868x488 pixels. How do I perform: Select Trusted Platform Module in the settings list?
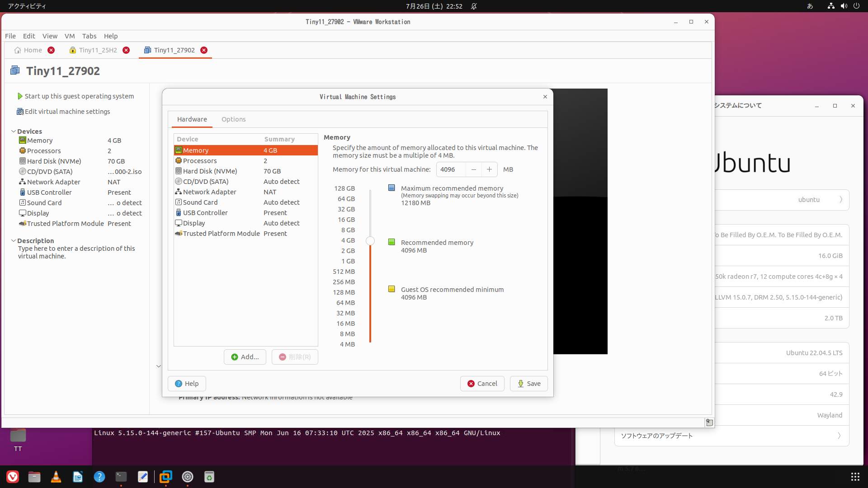245,234
